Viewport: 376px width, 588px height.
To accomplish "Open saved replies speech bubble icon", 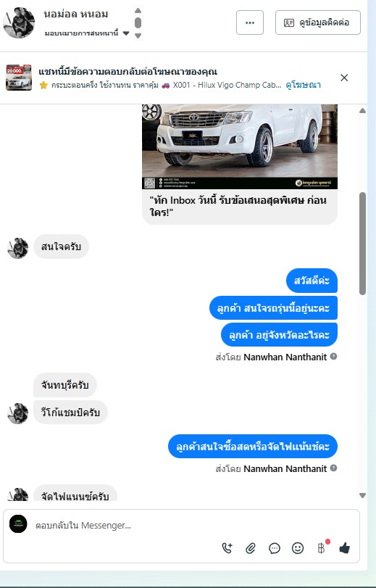I will (275, 549).
